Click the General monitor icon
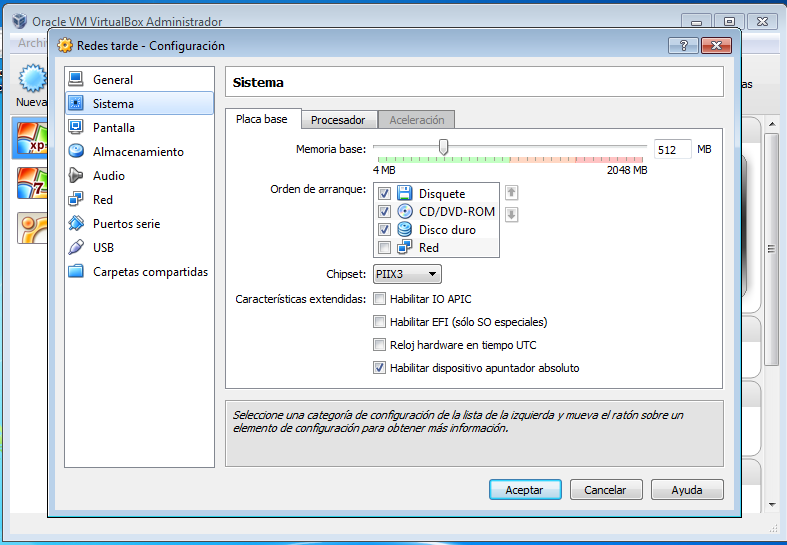 (x=76, y=79)
